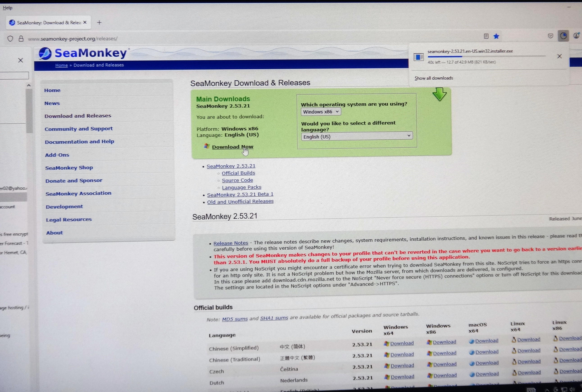The height and width of the screenshot is (392, 582).
Task: Open News in the sidebar navigation
Action: pos(52,103)
